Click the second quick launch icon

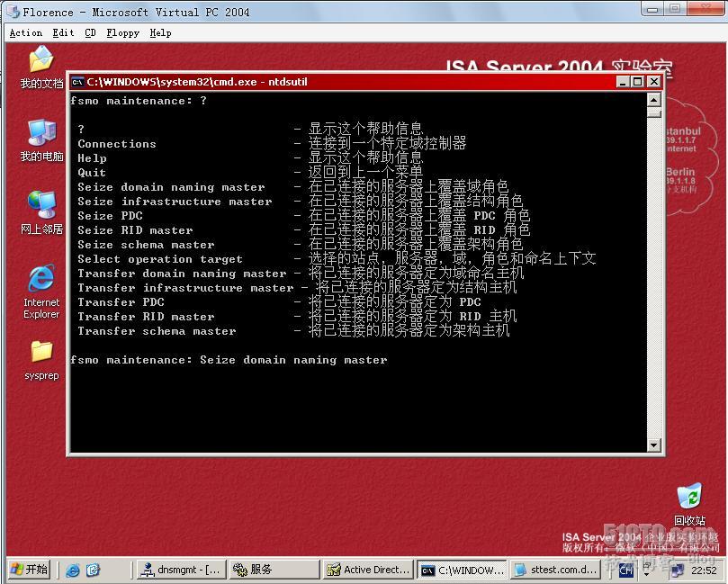coord(93,570)
